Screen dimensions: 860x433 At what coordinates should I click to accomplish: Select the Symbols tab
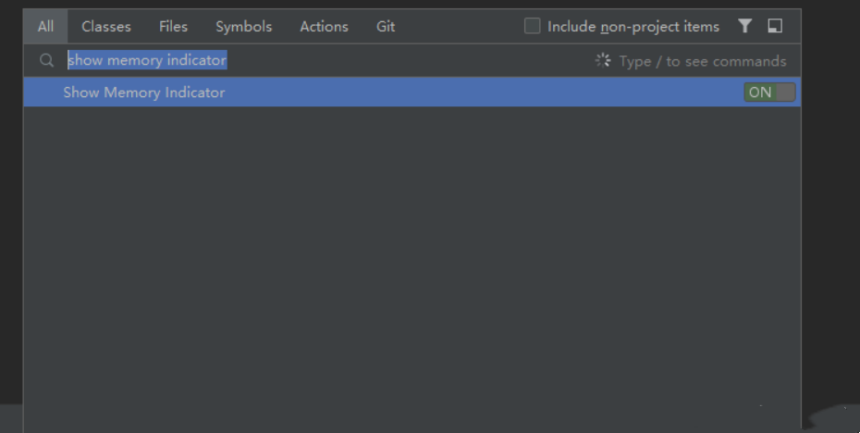point(243,26)
